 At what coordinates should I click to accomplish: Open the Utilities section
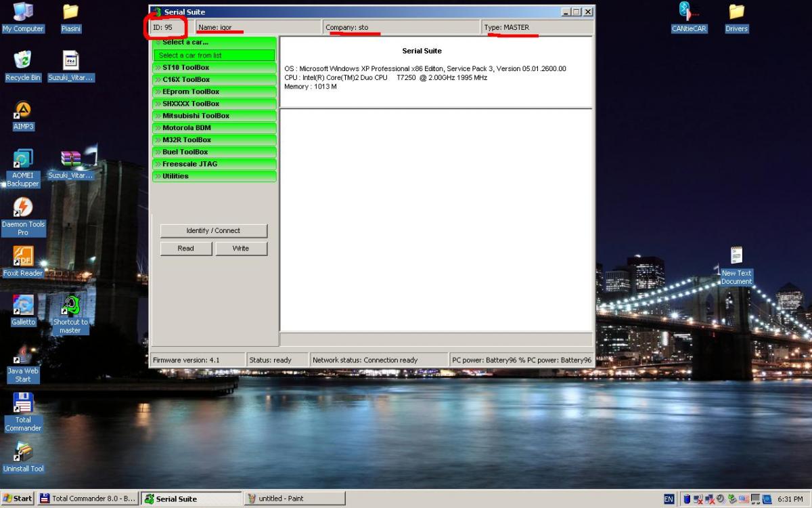(215, 176)
